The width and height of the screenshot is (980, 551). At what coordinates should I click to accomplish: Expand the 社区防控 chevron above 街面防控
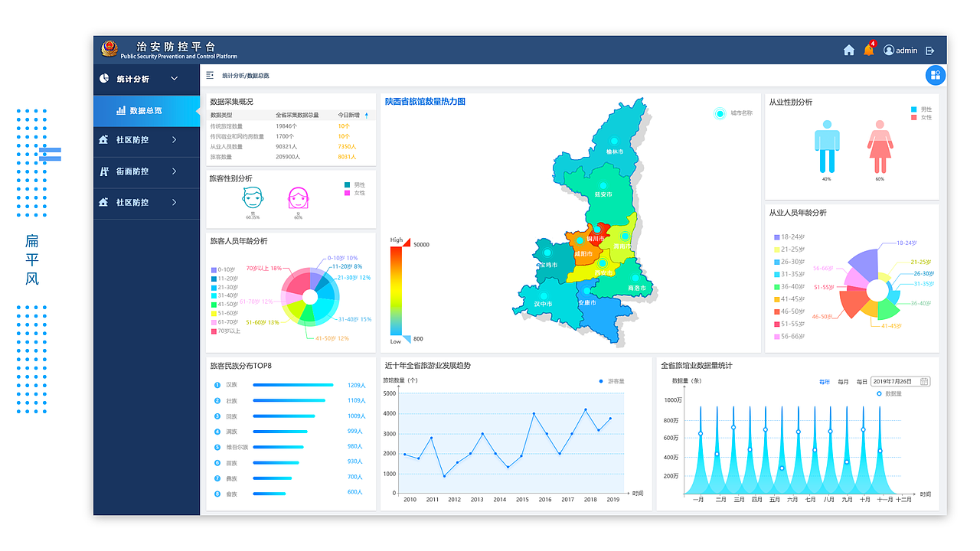pyautogui.click(x=174, y=140)
